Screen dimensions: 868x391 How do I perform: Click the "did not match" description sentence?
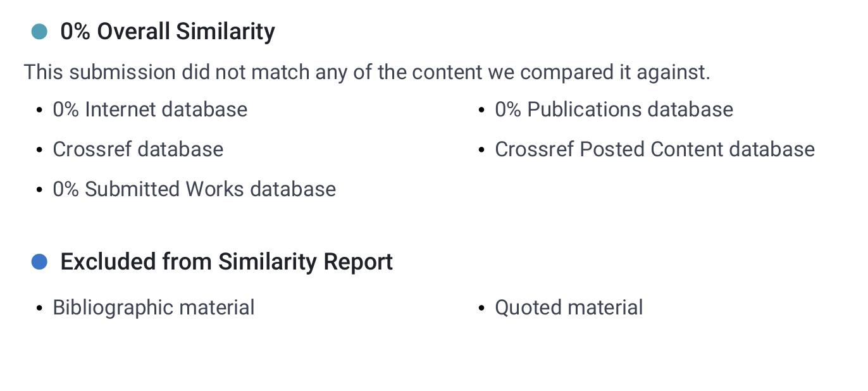coord(367,72)
